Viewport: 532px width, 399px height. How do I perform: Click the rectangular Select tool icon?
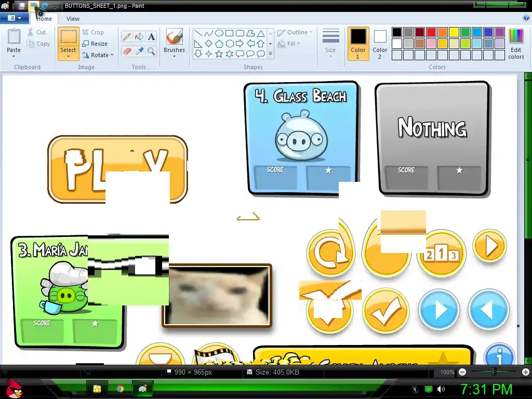click(68, 37)
